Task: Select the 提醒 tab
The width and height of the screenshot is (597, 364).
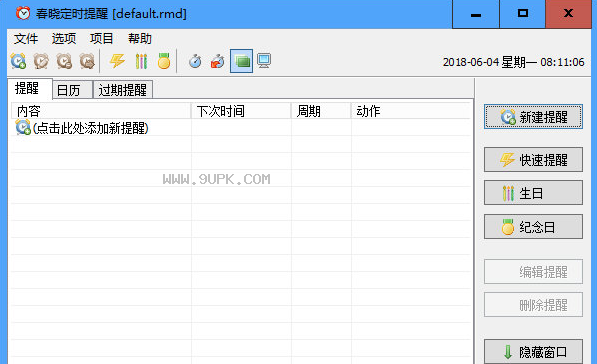Action: 29,89
